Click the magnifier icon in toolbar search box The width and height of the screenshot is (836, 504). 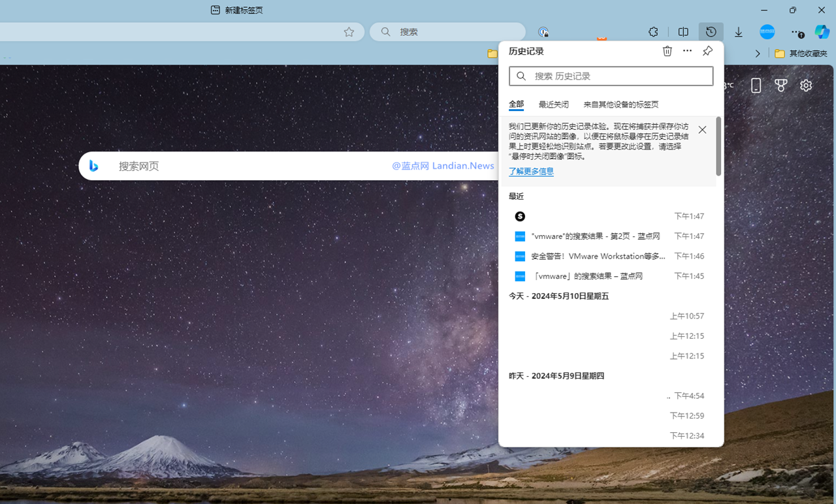(386, 31)
